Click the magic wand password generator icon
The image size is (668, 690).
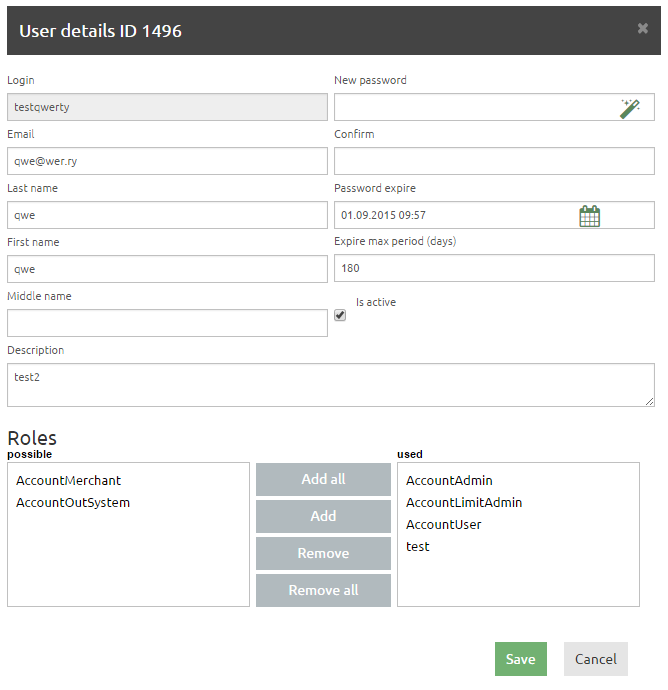point(629,108)
